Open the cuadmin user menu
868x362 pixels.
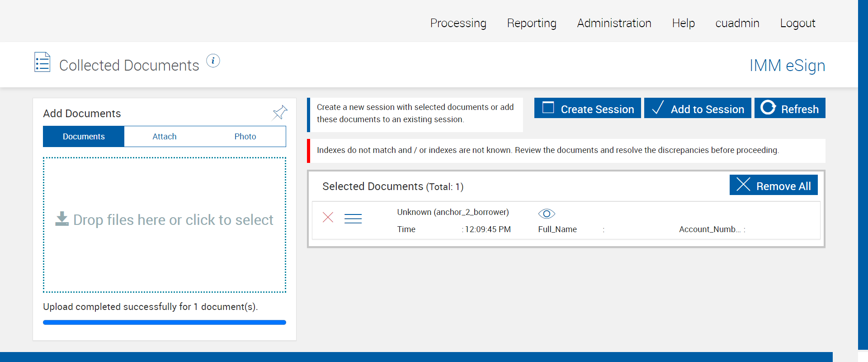point(737,23)
